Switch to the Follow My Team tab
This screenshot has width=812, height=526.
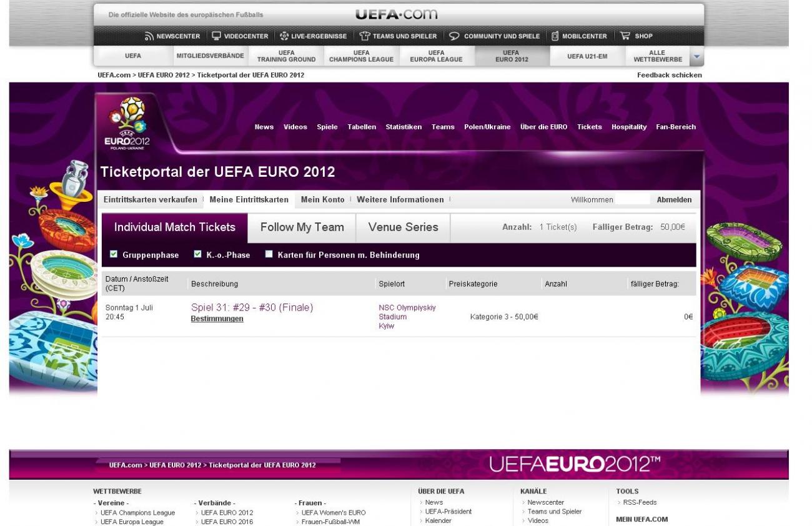click(x=302, y=227)
